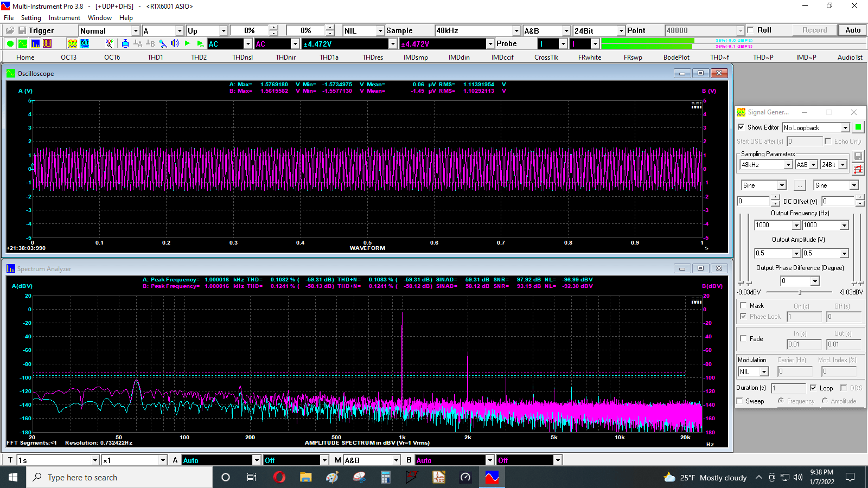Click the Signal Generator green output button
This screenshot has height=488, width=868.
[x=858, y=127]
